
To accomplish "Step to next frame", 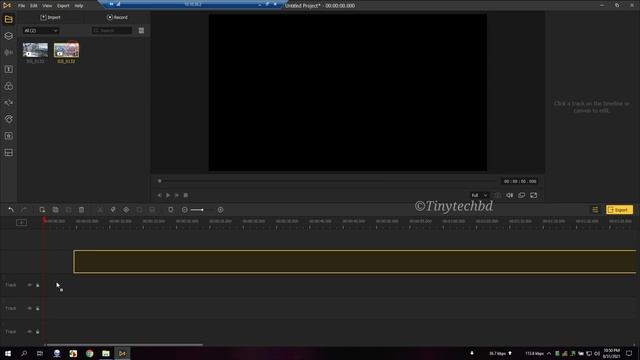I will point(177,196).
